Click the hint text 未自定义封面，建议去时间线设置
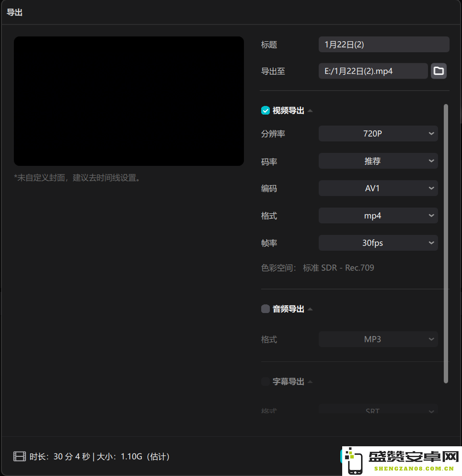The height and width of the screenshot is (476, 462). click(x=77, y=178)
